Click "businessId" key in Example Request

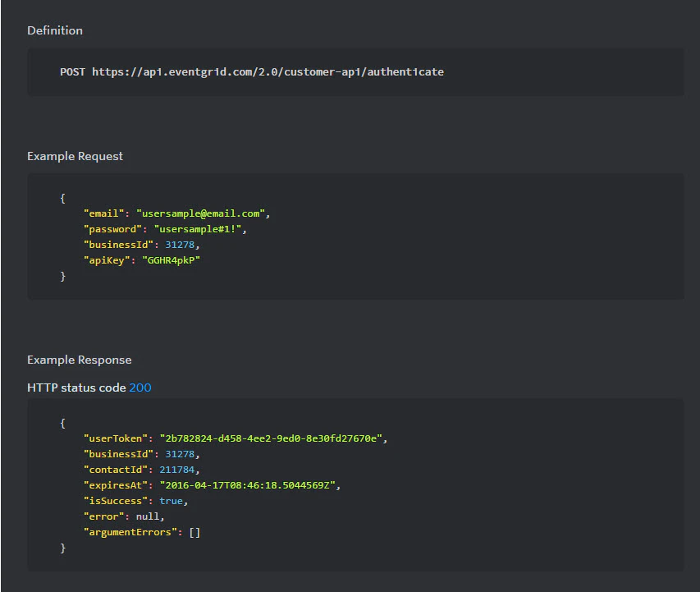(118, 245)
